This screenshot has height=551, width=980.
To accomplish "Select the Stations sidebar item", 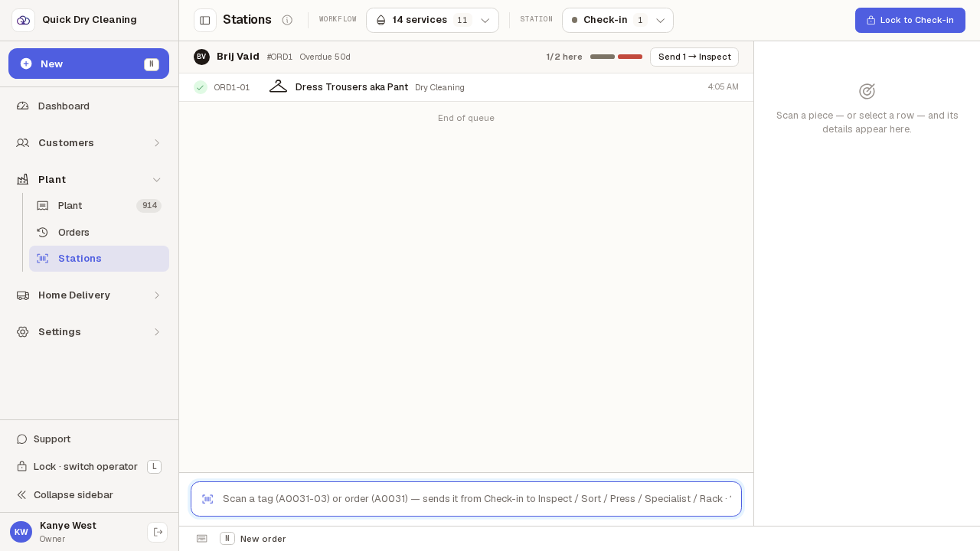I will coord(99,259).
